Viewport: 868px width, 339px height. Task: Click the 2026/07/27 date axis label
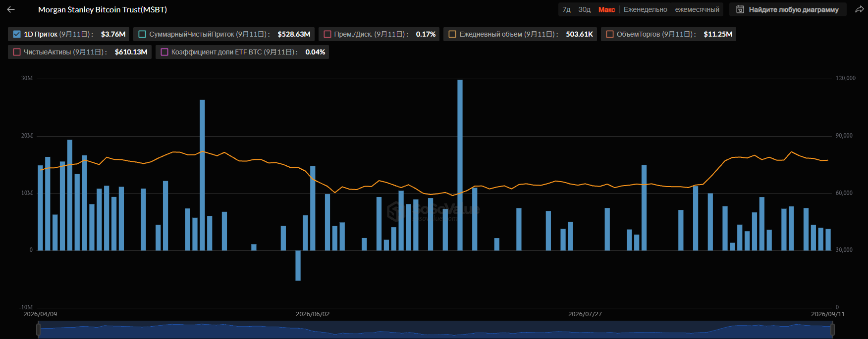pos(585,314)
